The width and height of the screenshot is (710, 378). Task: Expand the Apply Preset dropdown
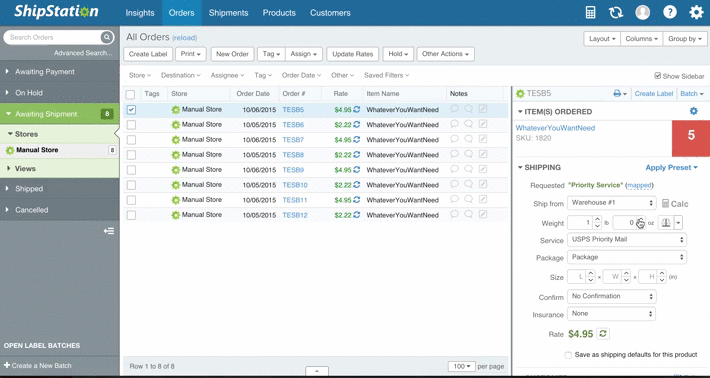tap(672, 167)
